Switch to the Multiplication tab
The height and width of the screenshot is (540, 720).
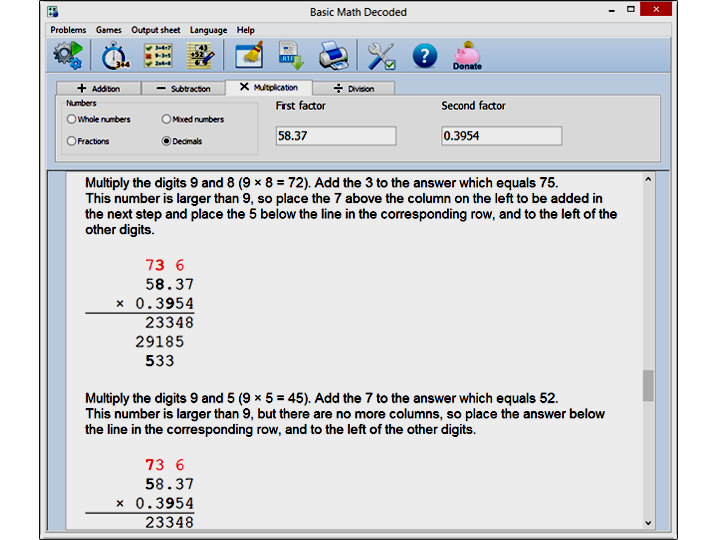(x=269, y=87)
